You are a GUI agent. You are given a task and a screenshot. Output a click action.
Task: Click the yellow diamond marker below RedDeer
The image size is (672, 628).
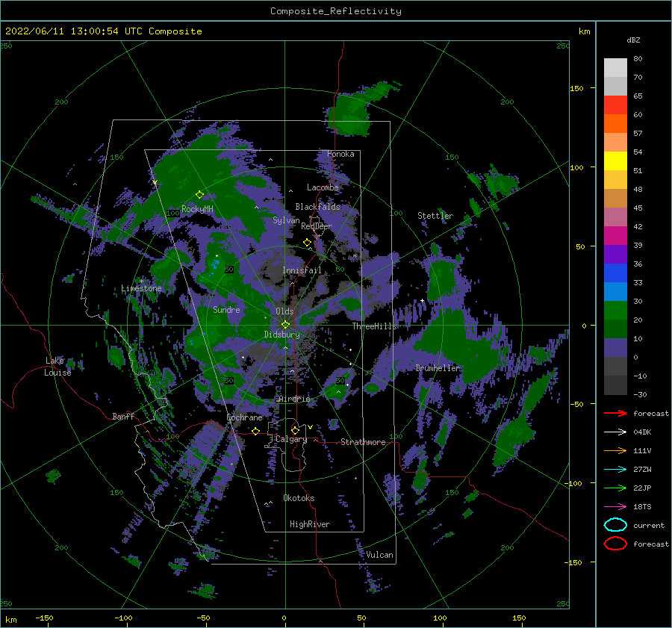tap(307, 243)
